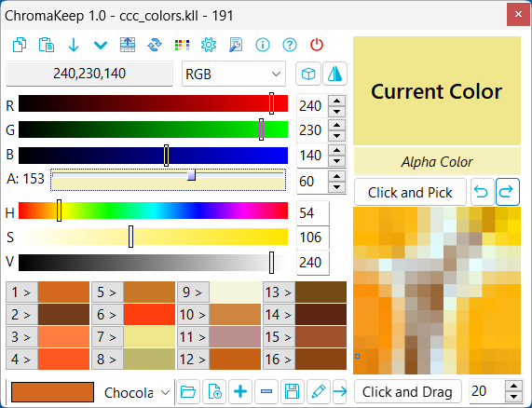532x408 pixels.
Task: Select the swatch next to slot 14
Action: (321, 315)
